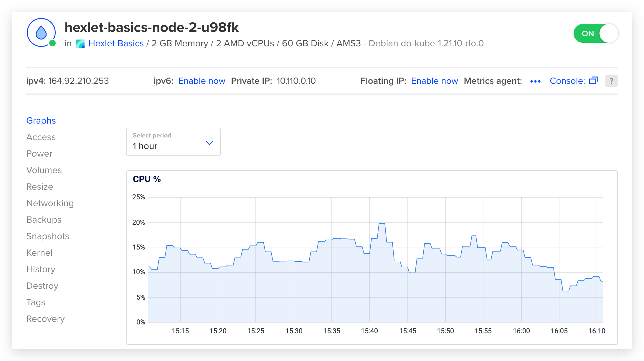The image size is (644, 361).
Task: Select the Resize menu item
Action: tap(39, 186)
